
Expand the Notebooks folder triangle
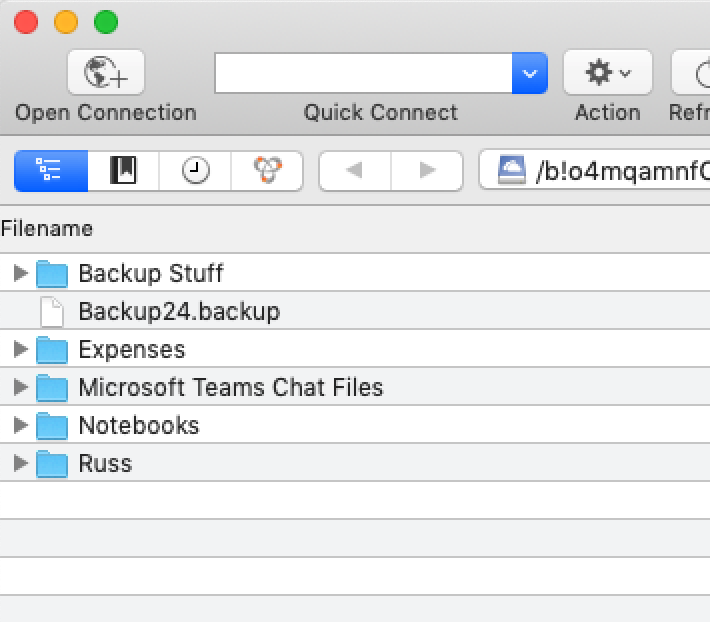pos(20,425)
